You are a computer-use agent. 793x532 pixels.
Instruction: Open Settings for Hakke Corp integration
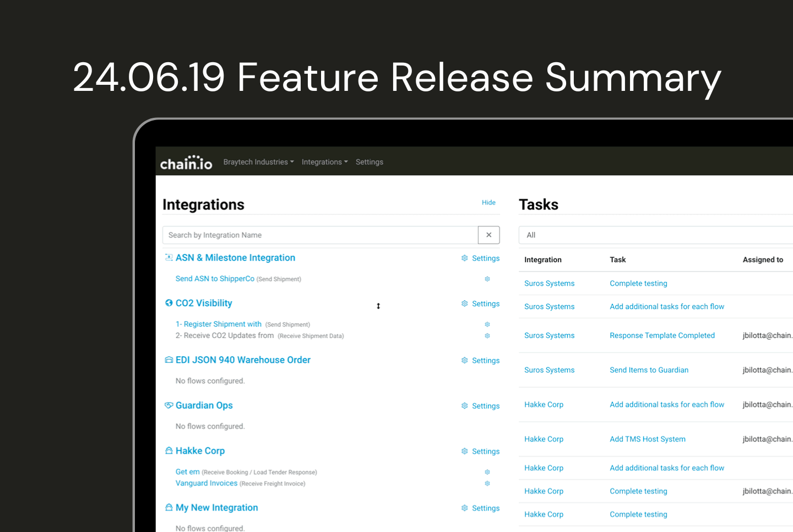coord(480,452)
